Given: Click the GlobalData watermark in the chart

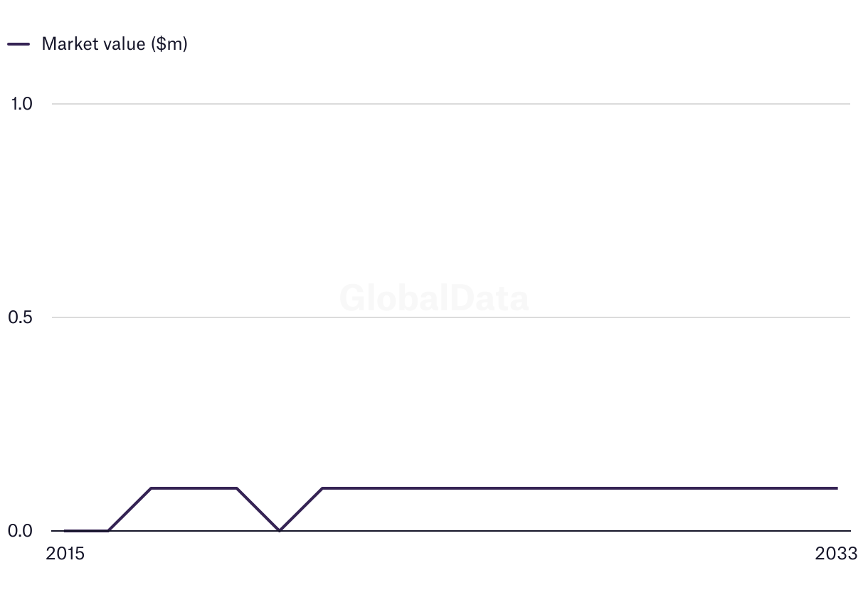Looking at the screenshot, I should 434,298.
